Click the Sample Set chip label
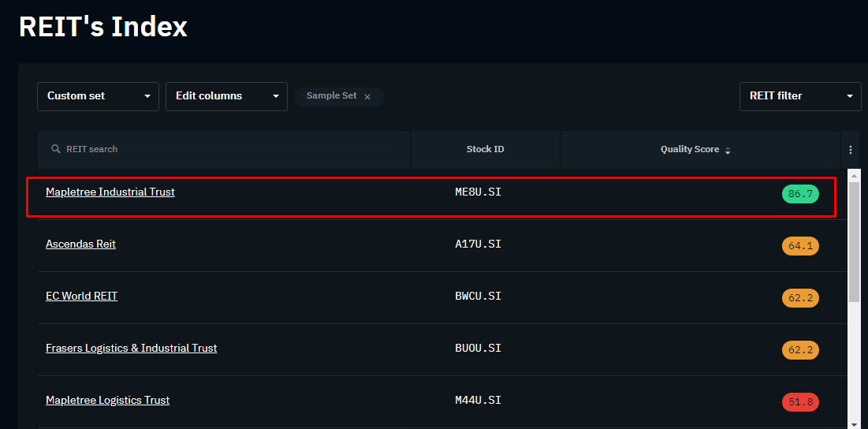The height and width of the screenshot is (429, 868). pos(331,95)
